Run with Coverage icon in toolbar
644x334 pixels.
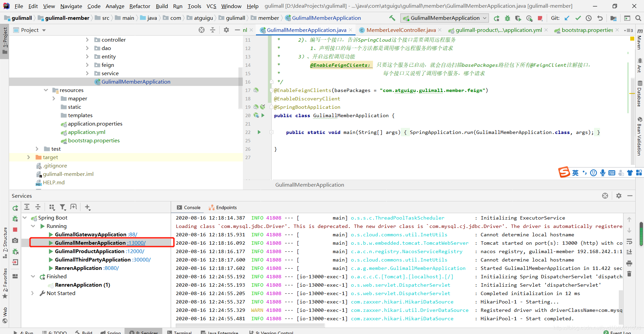click(x=518, y=18)
